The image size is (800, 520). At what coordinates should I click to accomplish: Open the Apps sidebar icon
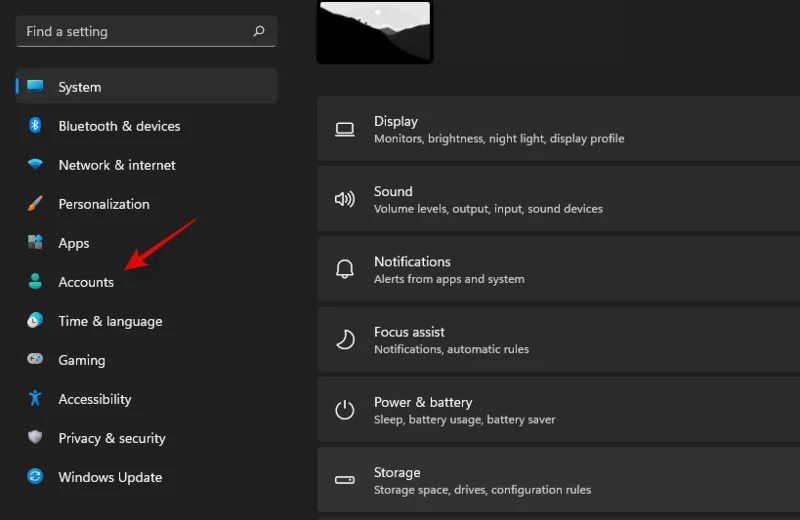click(36, 243)
